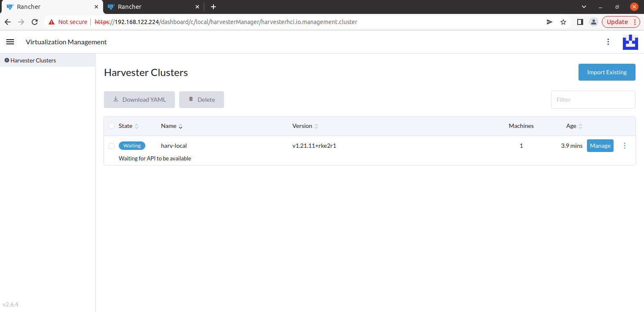
Task: Select the globe icon beside Harvester Clusters
Action: (7, 60)
